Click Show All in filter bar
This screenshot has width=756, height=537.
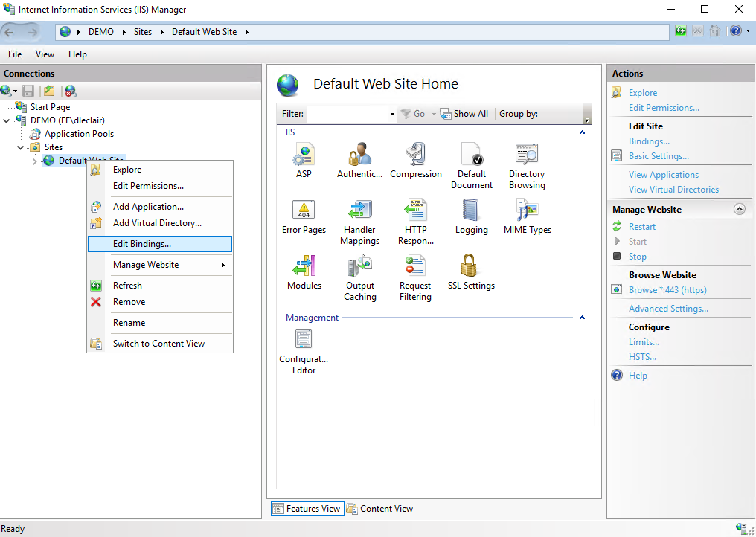(464, 115)
